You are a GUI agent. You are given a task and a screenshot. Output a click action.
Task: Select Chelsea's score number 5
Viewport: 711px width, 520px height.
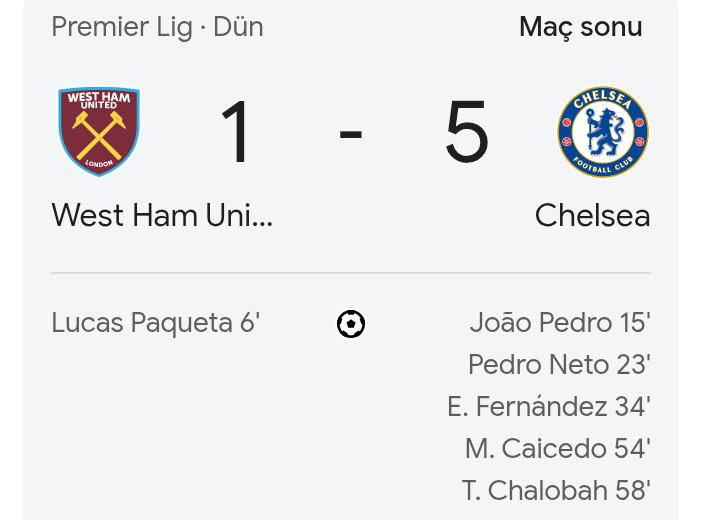point(467,131)
